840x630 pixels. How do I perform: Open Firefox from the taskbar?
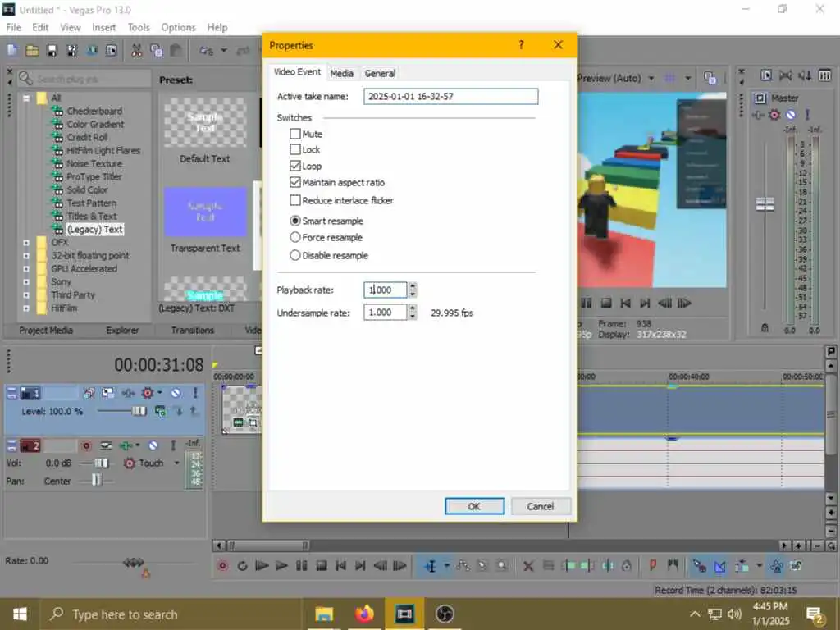[x=364, y=614]
